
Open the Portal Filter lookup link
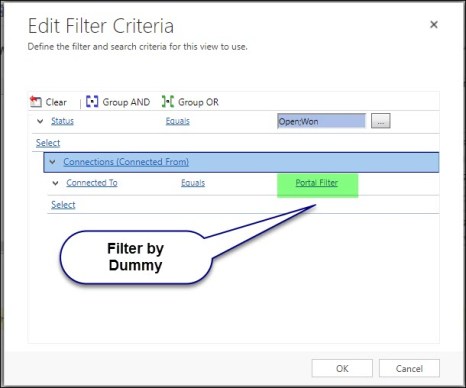click(x=317, y=183)
